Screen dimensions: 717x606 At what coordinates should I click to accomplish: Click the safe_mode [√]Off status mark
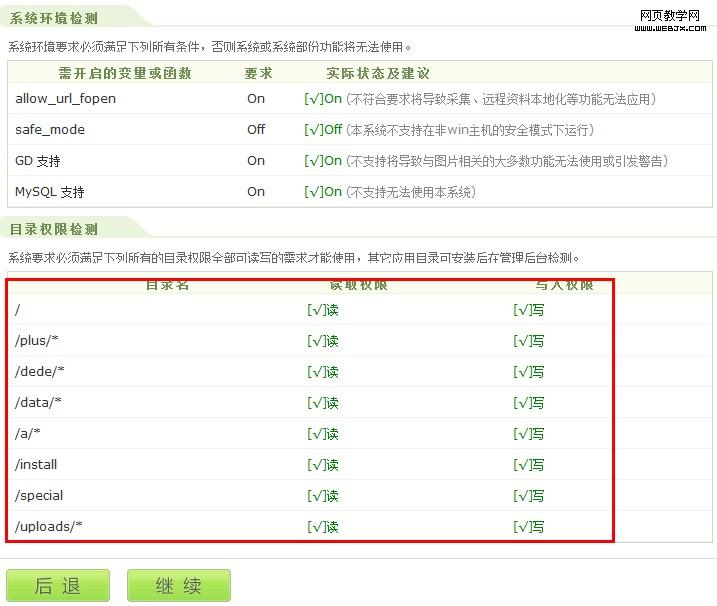point(323,130)
